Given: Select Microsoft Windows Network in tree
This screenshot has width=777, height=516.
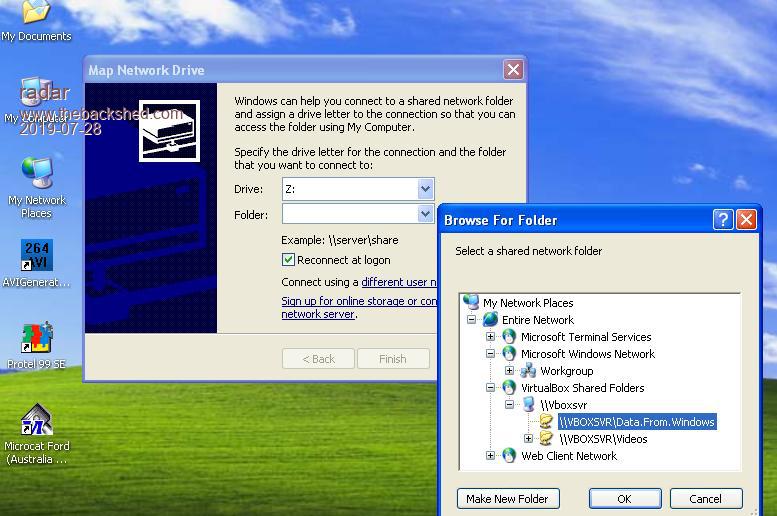Looking at the screenshot, I should pyautogui.click(x=587, y=354).
